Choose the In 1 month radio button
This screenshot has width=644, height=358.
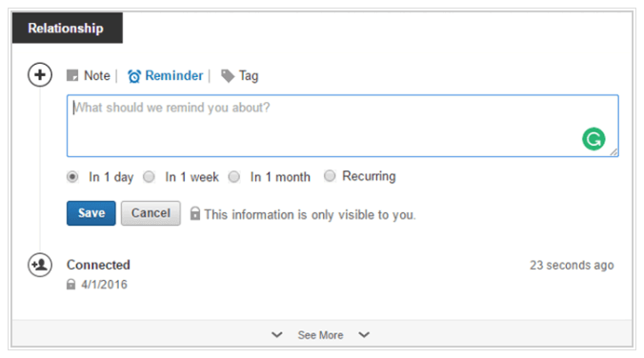(234, 177)
